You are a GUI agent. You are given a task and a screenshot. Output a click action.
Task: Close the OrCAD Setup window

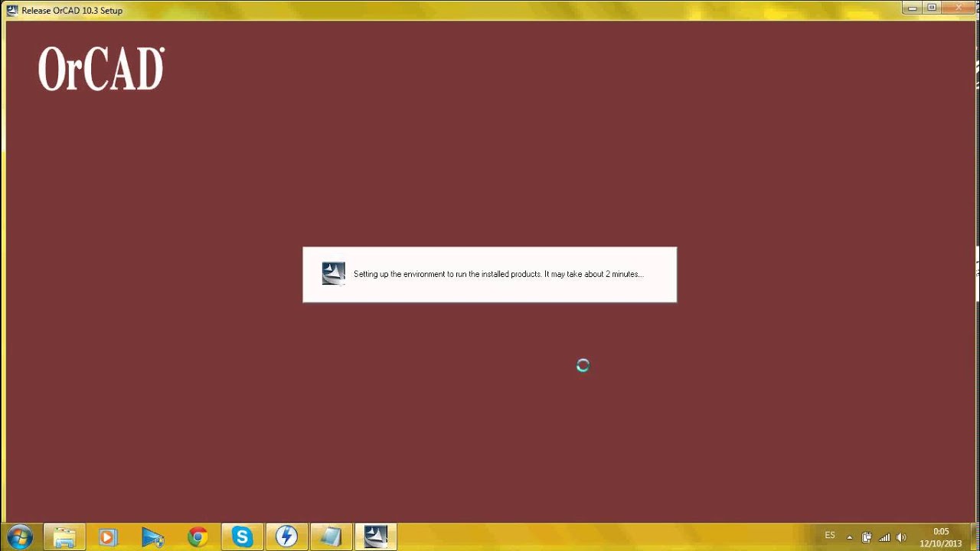pyautogui.click(x=959, y=8)
